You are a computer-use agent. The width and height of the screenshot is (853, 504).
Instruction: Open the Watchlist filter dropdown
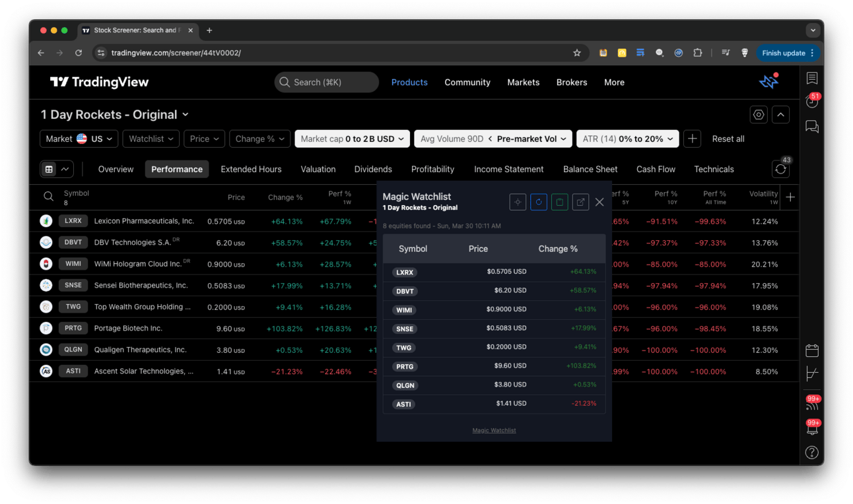click(x=151, y=139)
